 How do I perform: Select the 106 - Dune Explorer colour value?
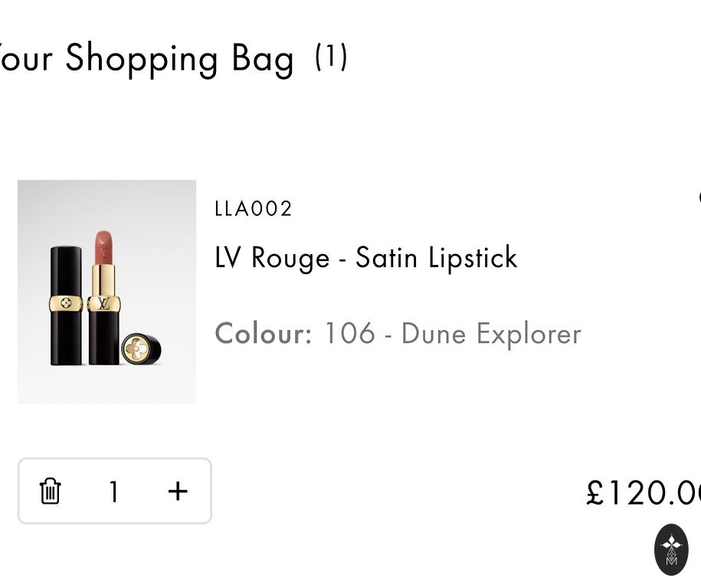[452, 334]
